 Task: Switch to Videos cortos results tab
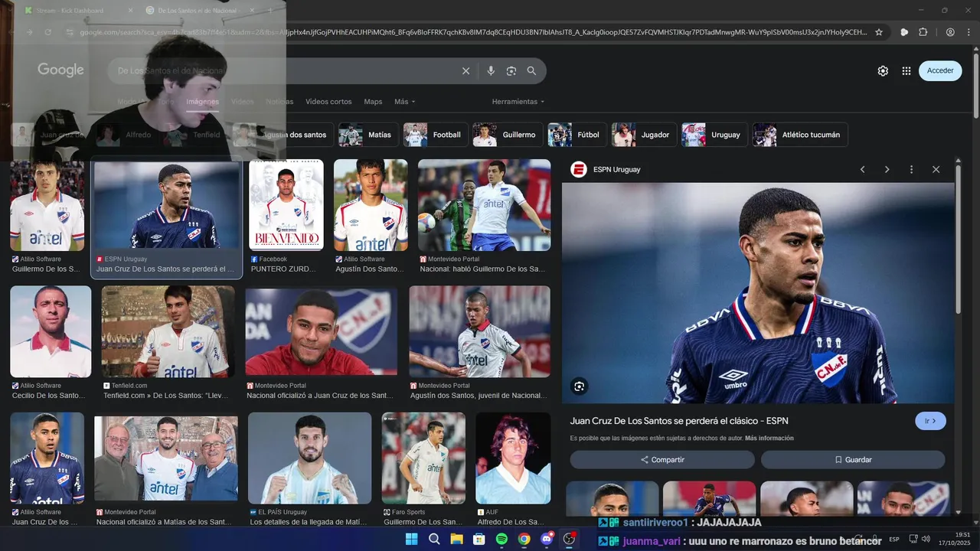click(x=328, y=102)
